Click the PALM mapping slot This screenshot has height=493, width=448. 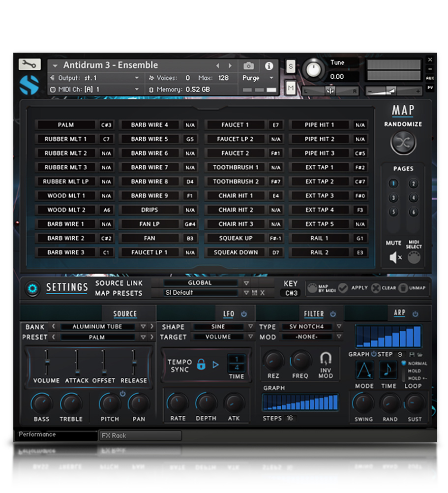coord(65,124)
